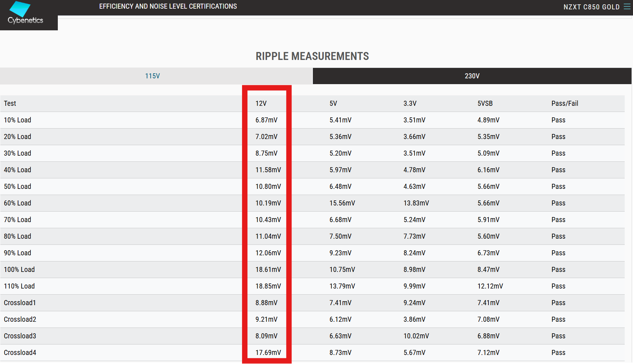Select the 3.86mV value in Crossload2 row
This screenshot has width=633, height=364.
(414, 320)
